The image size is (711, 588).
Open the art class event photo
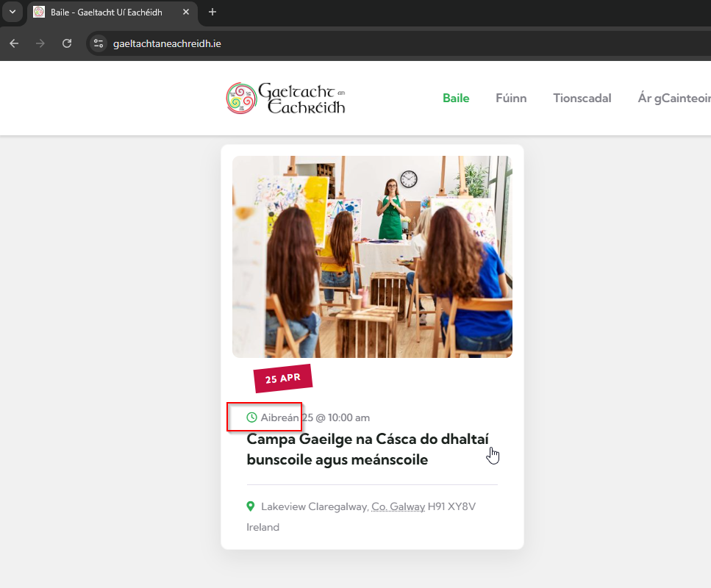pyautogui.click(x=372, y=257)
